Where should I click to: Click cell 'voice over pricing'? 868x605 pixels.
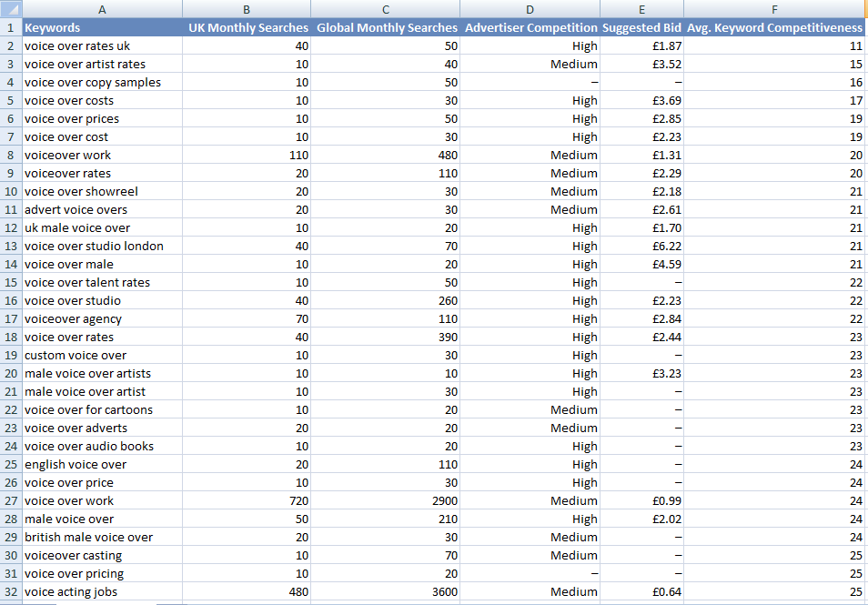point(103,573)
